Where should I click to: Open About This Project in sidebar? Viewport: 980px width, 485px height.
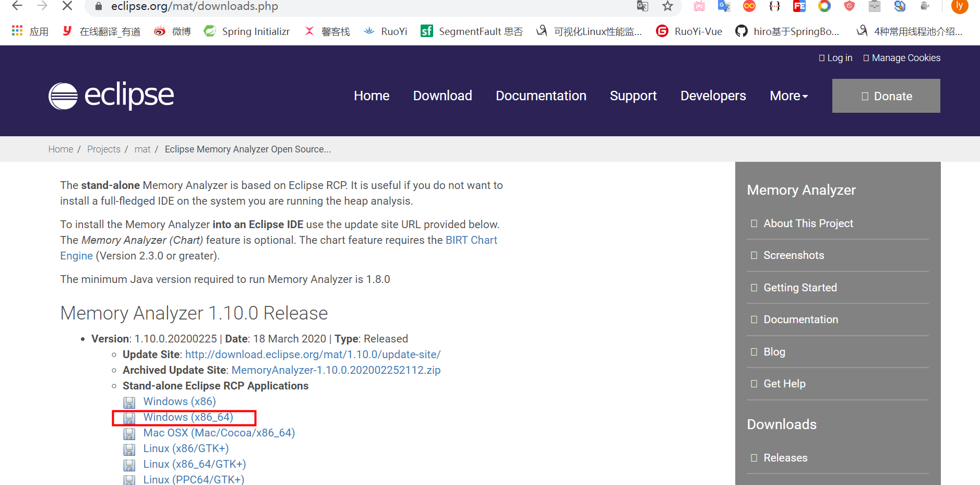pyautogui.click(x=808, y=223)
